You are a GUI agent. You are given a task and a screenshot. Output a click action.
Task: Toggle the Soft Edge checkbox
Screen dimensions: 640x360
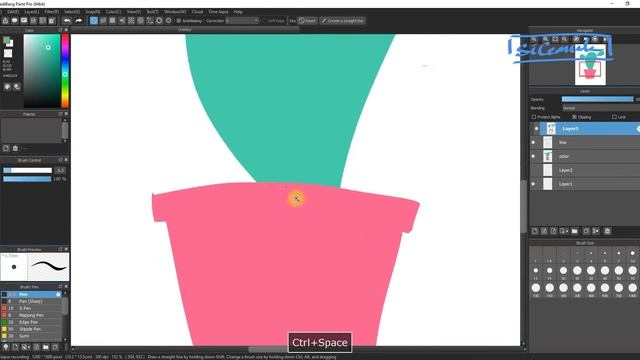pyautogui.click(x=264, y=20)
